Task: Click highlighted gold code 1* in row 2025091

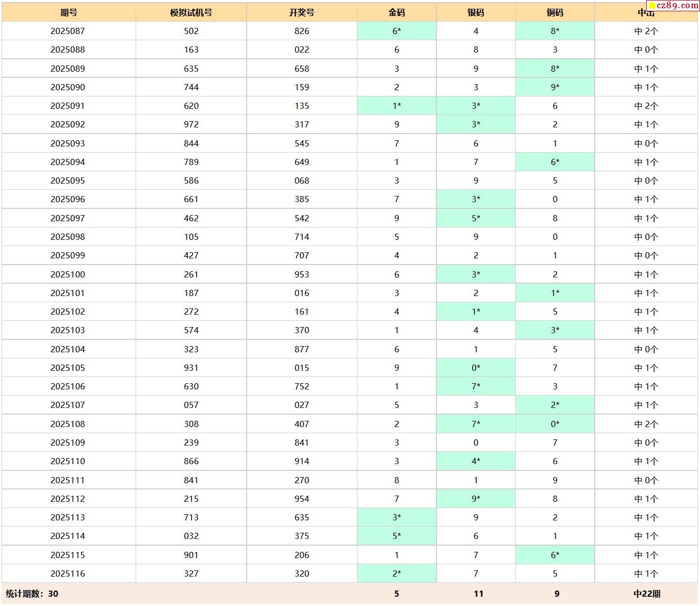Action: (397, 106)
